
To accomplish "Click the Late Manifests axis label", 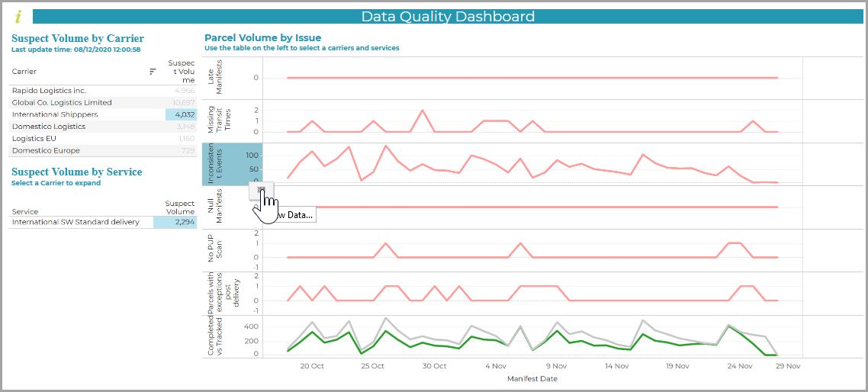I will coord(215,78).
